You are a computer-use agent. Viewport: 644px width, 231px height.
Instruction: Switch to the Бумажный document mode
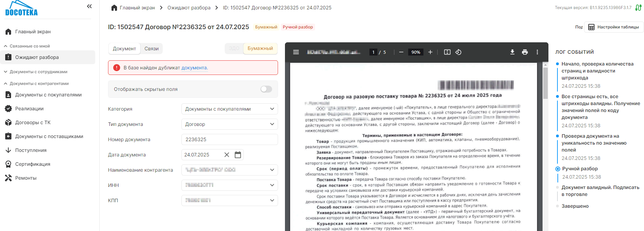pyautogui.click(x=260, y=49)
